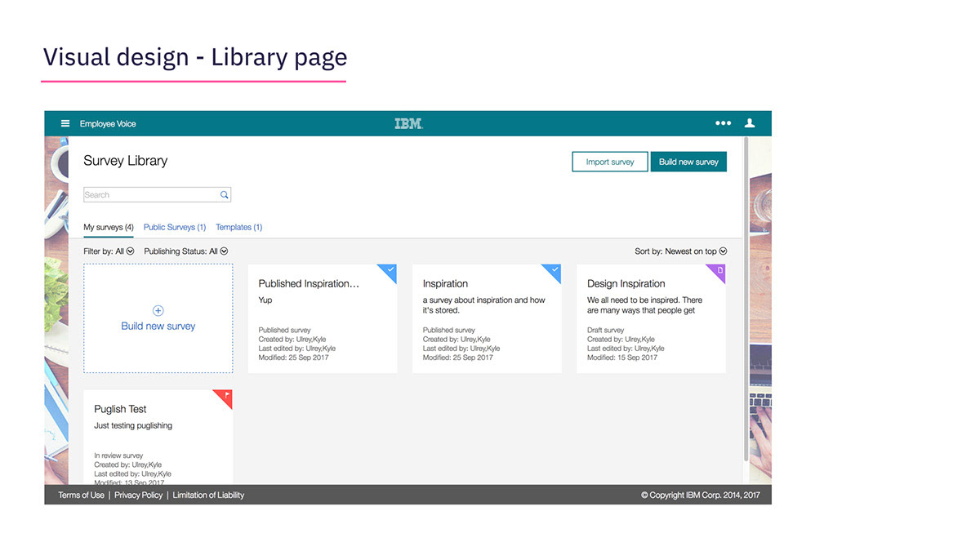
Task: Click the vertical scrollbar of the library
Action: tap(746, 298)
